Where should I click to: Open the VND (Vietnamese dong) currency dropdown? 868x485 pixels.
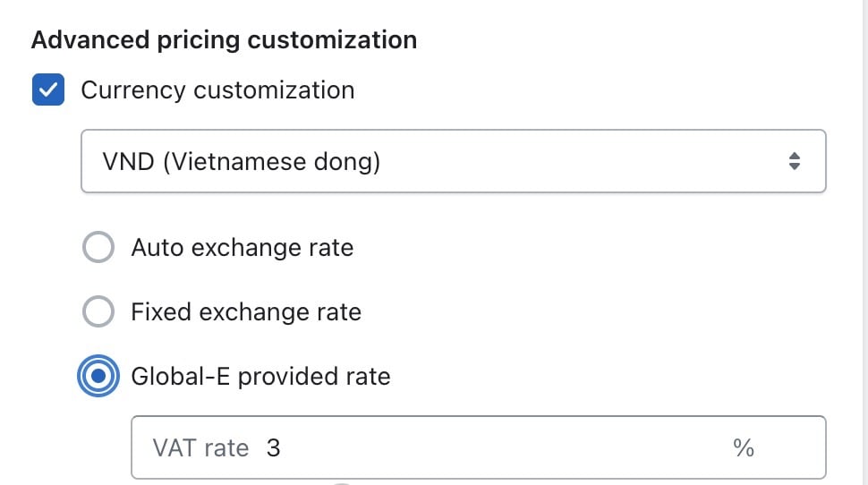coord(454,161)
